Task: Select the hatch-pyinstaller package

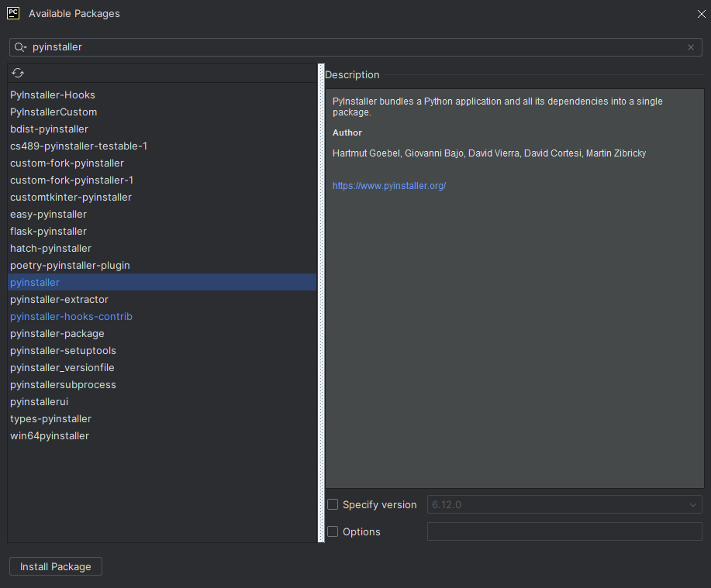Action: coord(162,248)
